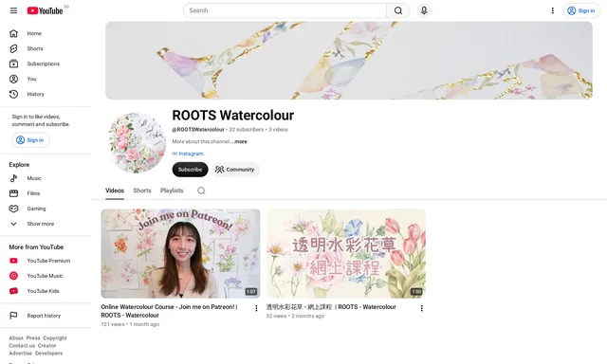Search within the channel magnifier icon

(x=201, y=191)
